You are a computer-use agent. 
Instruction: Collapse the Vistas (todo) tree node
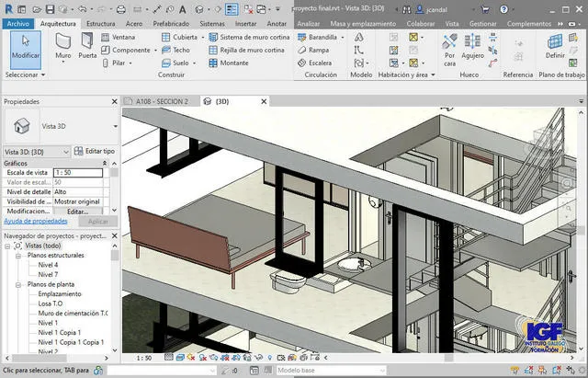7,246
